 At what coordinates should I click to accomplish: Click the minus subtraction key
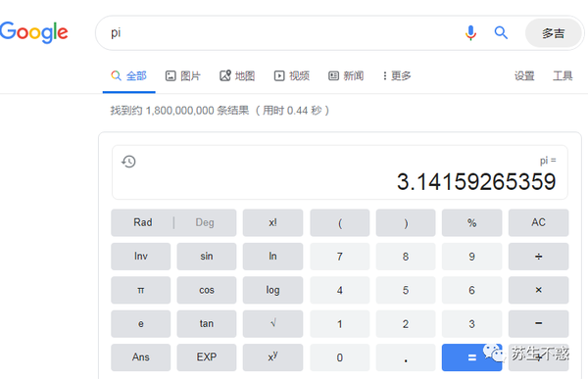tap(538, 324)
